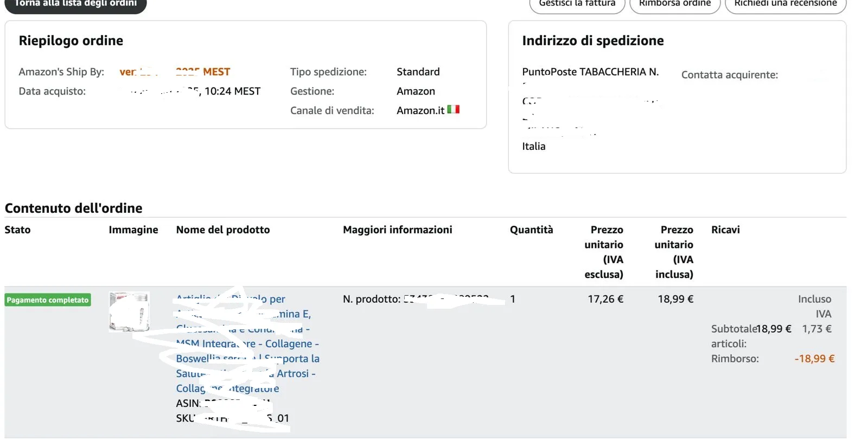Click the 'Amazon.it' sales channel value
The image size is (868, 439).
click(x=420, y=111)
